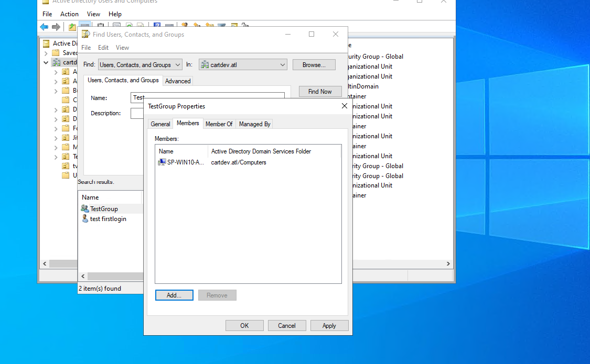Open the Find dialog File menu

86,47
